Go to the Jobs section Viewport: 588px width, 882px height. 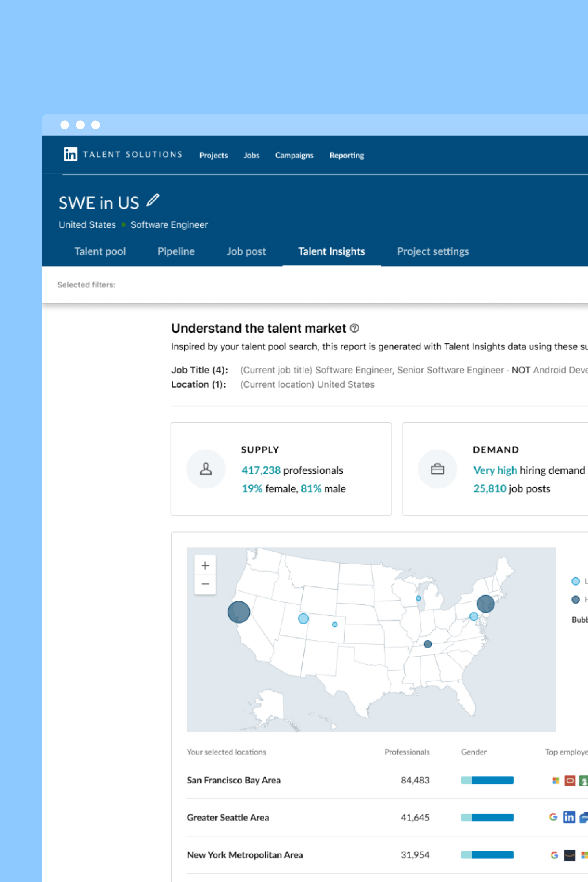pyautogui.click(x=251, y=155)
